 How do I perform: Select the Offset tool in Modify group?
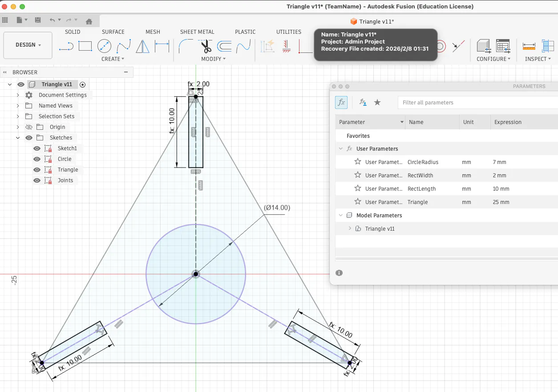click(225, 47)
